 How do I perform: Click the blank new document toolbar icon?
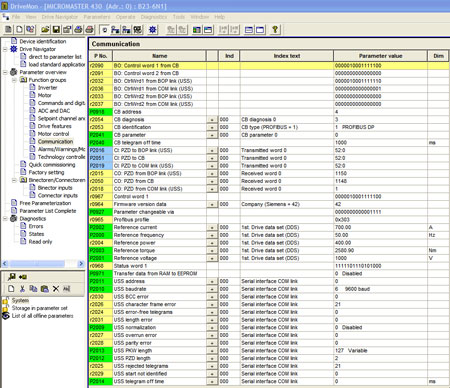[x=19, y=30]
